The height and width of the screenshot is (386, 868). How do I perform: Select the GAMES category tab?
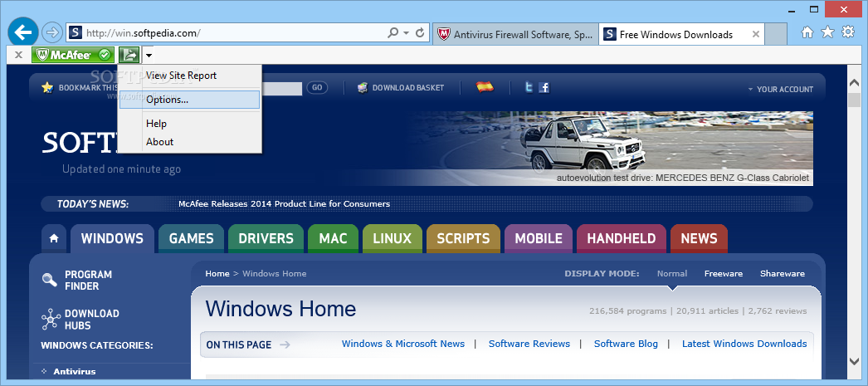[x=191, y=239]
